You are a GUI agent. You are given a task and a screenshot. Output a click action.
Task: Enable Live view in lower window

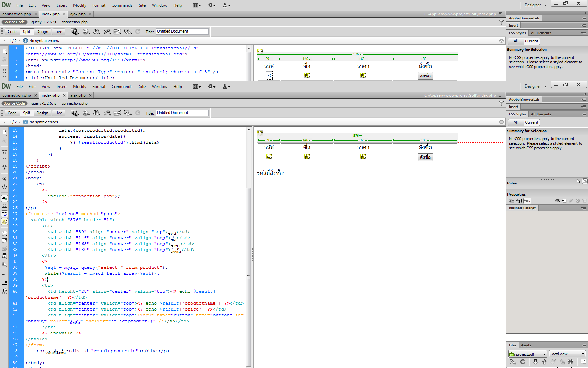pyautogui.click(x=59, y=113)
